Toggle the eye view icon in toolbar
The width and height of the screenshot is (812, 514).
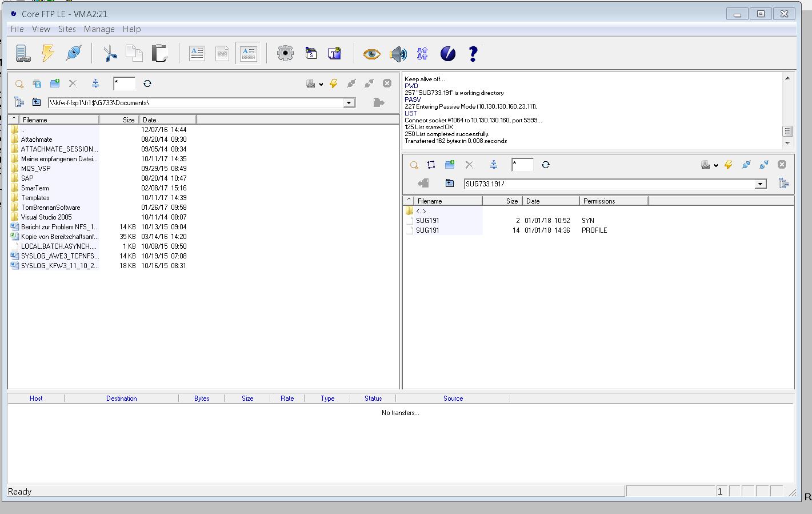click(x=371, y=54)
